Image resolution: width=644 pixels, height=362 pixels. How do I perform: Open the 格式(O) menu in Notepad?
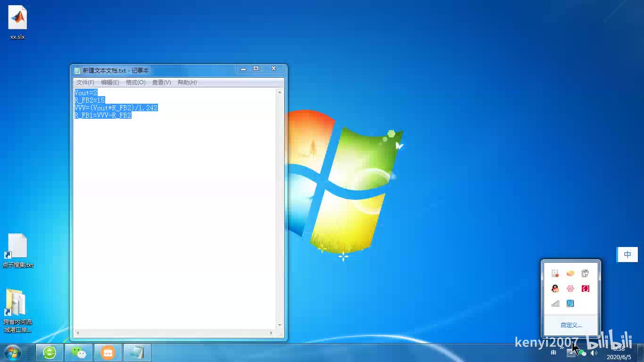pos(136,82)
